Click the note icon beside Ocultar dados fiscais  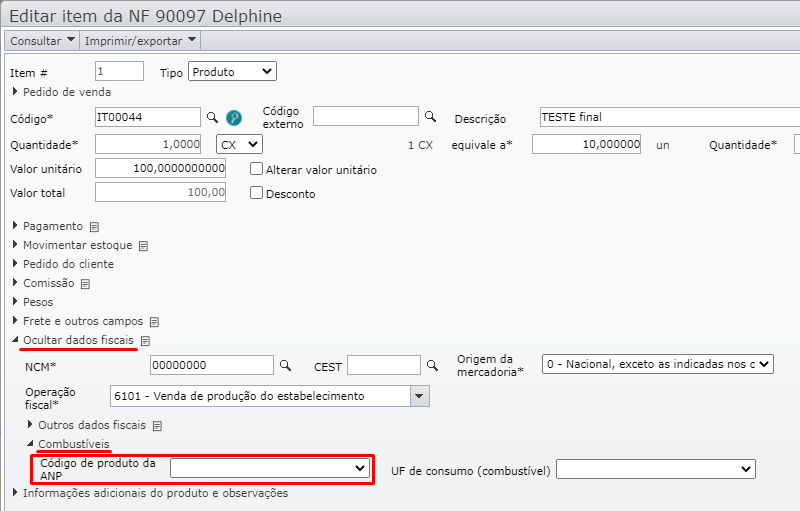145,341
